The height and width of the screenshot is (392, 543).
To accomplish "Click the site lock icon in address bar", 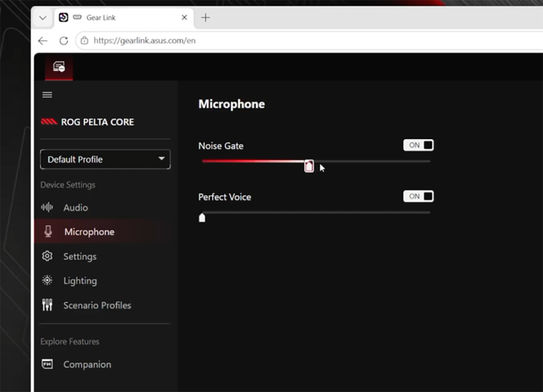I will coord(84,40).
